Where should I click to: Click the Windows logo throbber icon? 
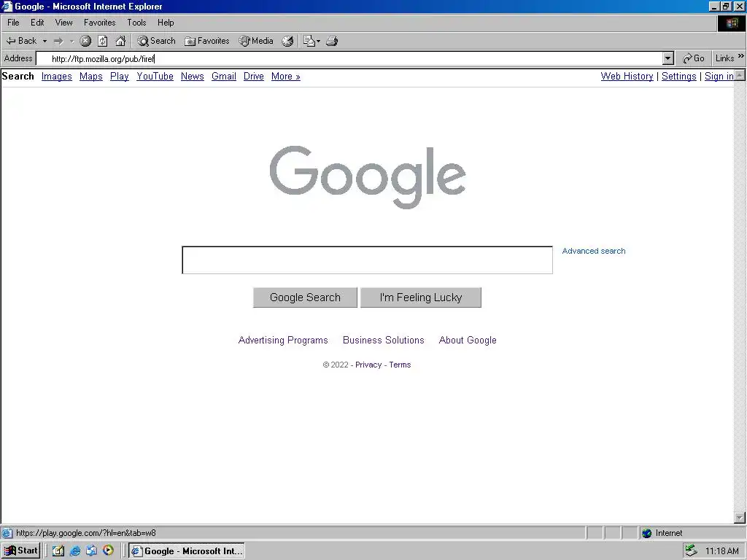coord(731,23)
